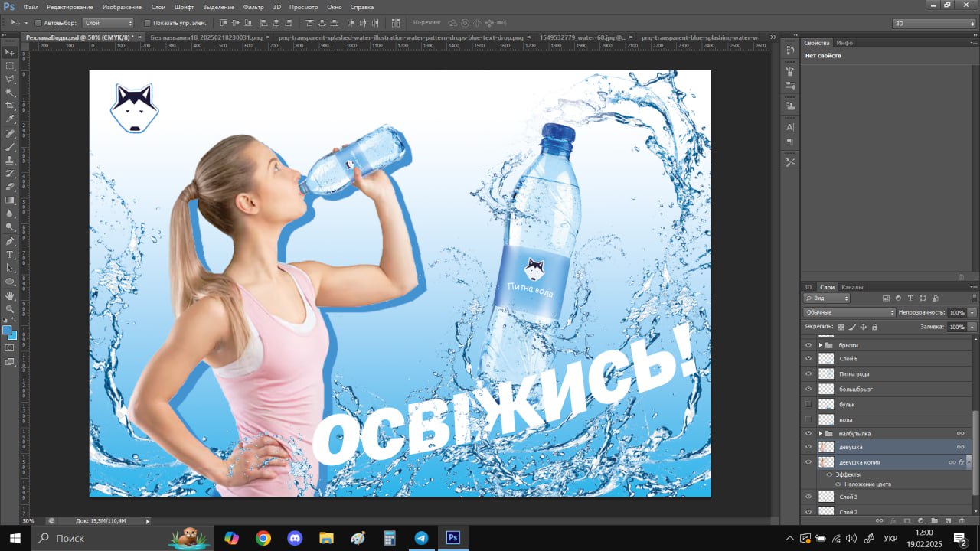The width and height of the screenshot is (980, 551).
Task: Open Telegram from the taskbar
Action: (x=421, y=538)
